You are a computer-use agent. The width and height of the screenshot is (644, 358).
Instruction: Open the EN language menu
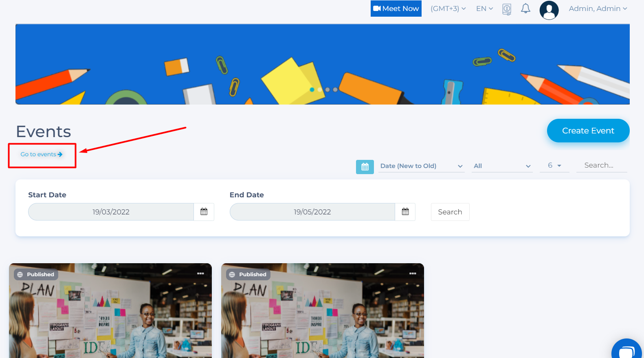pyautogui.click(x=484, y=9)
